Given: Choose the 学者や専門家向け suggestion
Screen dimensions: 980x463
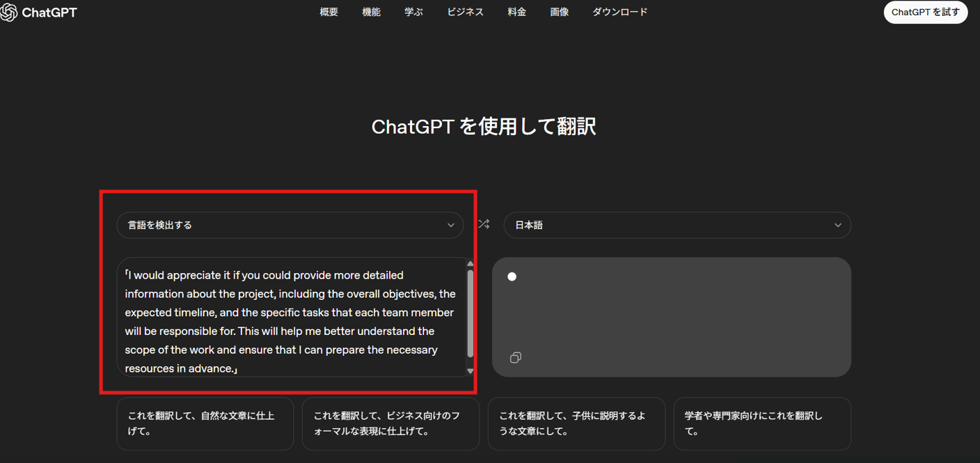Looking at the screenshot, I should point(761,423).
